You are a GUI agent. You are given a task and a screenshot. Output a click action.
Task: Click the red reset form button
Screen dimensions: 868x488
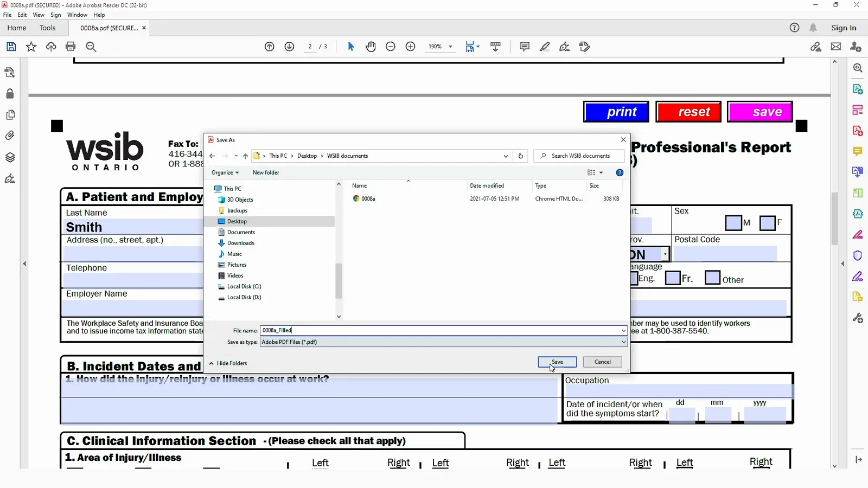point(688,112)
